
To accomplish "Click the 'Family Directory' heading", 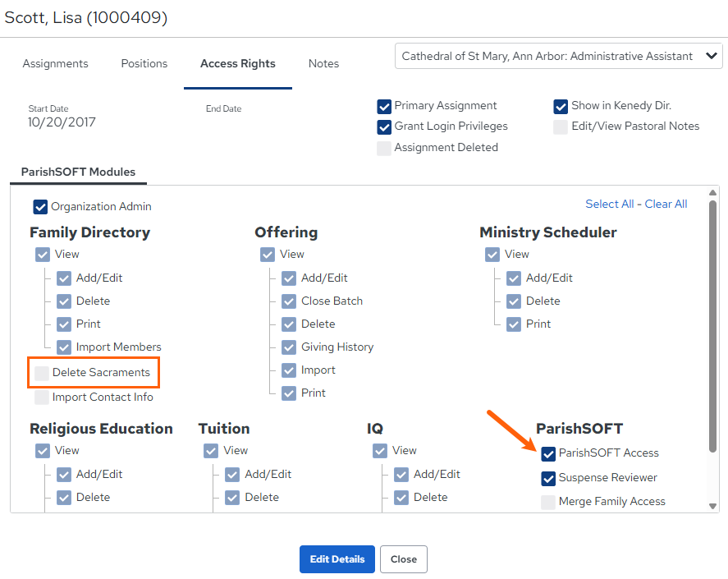I will (x=90, y=232).
